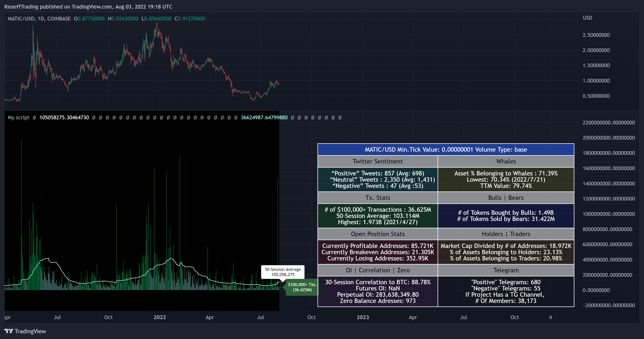Click the final '4' time axis label

tap(550, 317)
